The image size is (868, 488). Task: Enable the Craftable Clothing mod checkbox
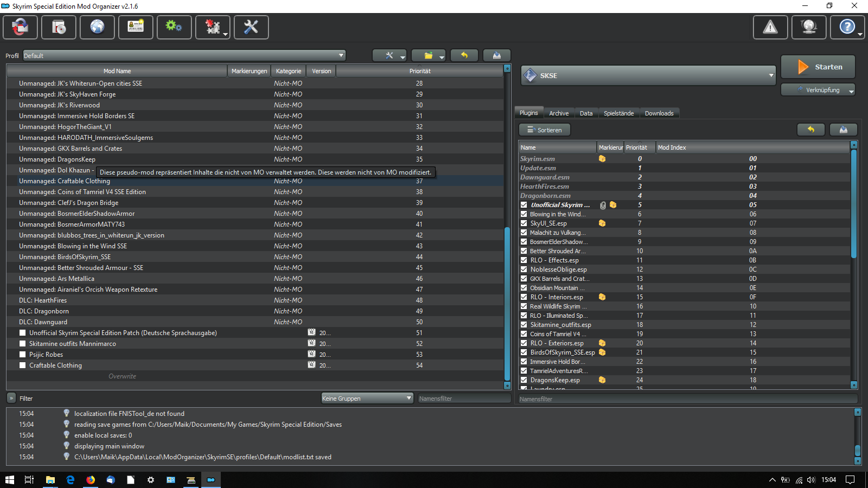pyautogui.click(x=23, y=365)
